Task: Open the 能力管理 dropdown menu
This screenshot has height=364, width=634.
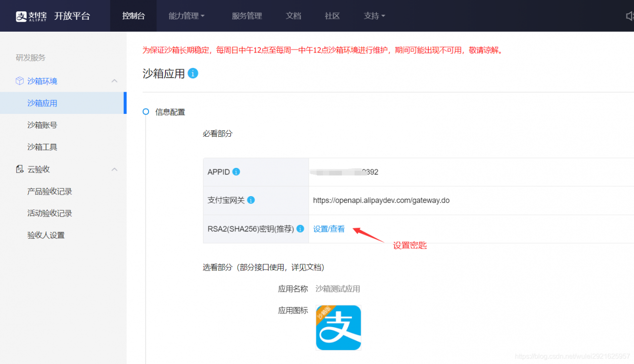Action: [187, 16]
